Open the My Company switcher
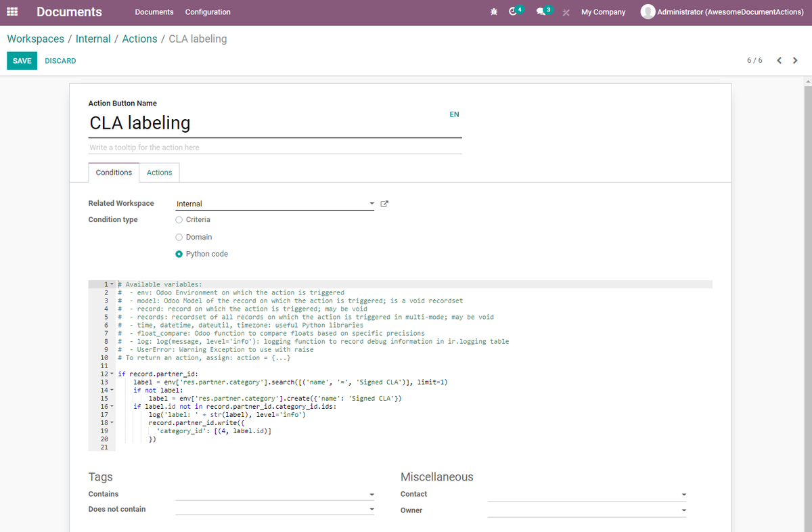This screenshot has width=812, height=532. point(604,12)
